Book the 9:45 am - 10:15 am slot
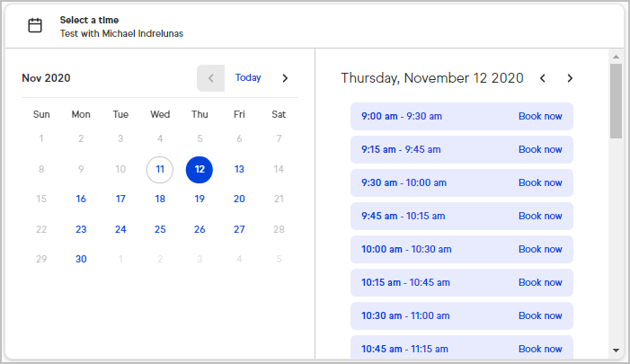Image resolution: width=630 pixels, height=364 pixels. (540, 216)
